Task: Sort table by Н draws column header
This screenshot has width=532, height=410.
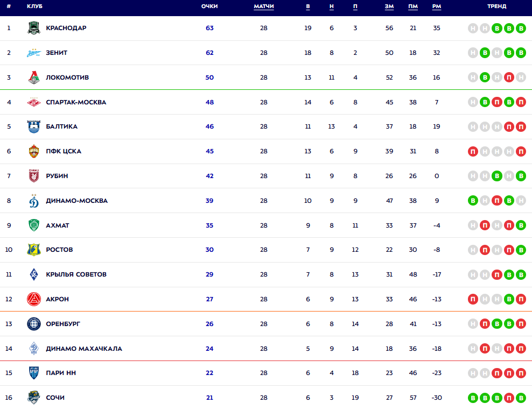Action: (332, 6)
